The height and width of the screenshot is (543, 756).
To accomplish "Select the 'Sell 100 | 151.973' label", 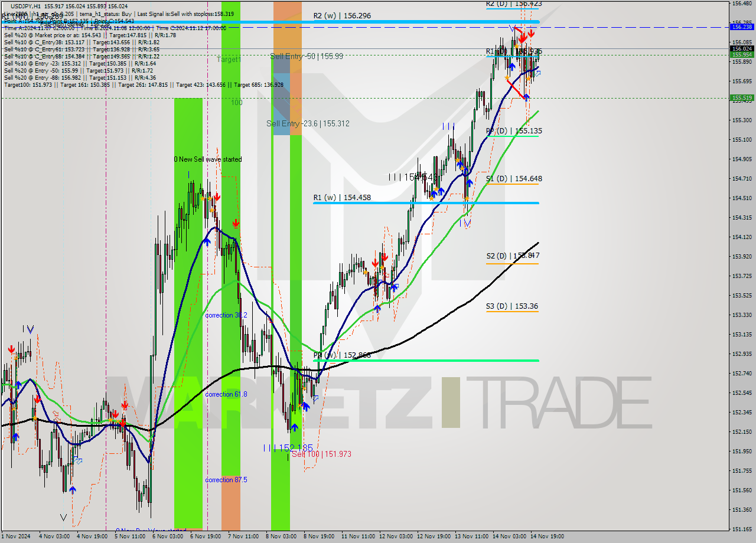I will point(322,454).
